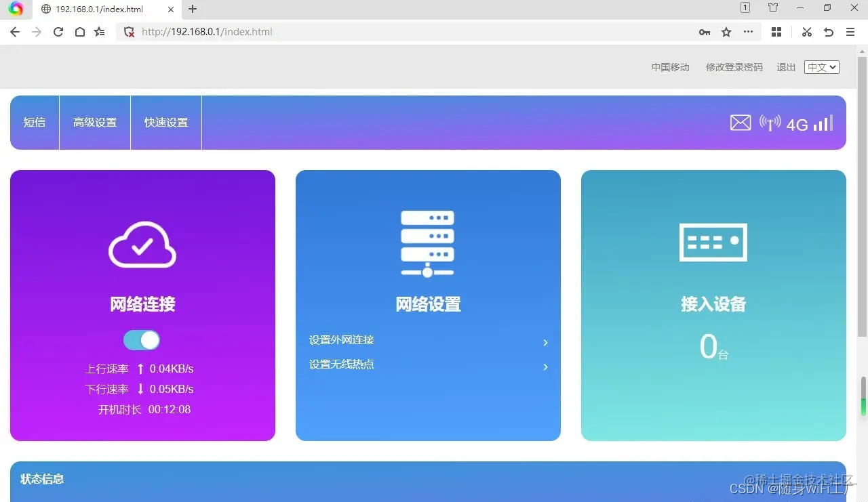Click the signal strength bars icon
The image size is (868, 502).
click(x=823, y=123)
